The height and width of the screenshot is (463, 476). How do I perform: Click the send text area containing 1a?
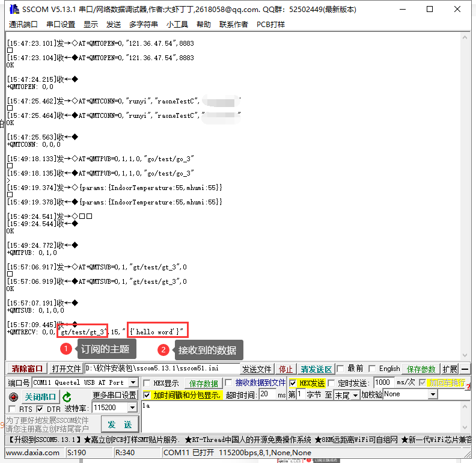[301, 417]
